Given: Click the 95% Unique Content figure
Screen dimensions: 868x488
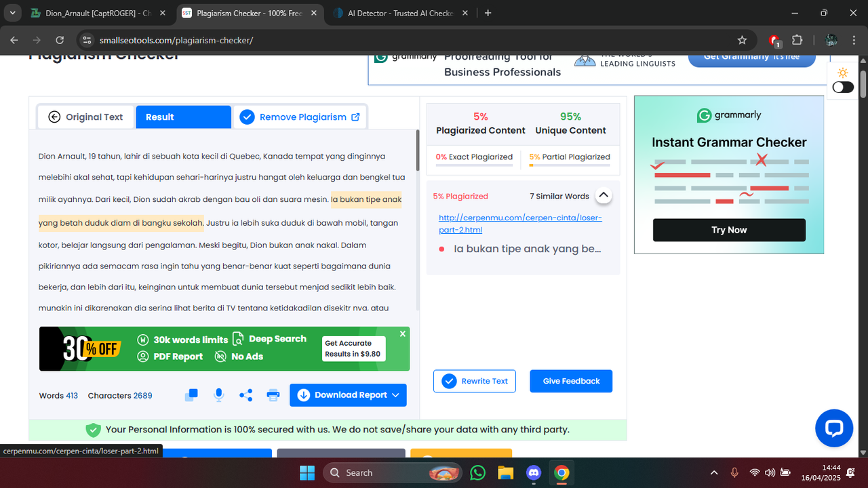Looking at the screenshot, I should point(570,117).
